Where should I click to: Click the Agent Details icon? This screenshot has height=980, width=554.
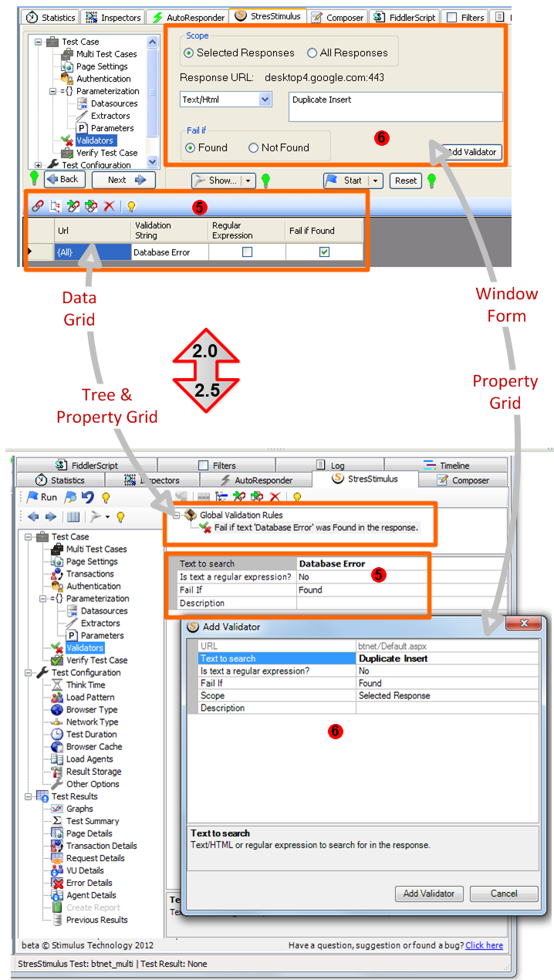coord(57,894)
